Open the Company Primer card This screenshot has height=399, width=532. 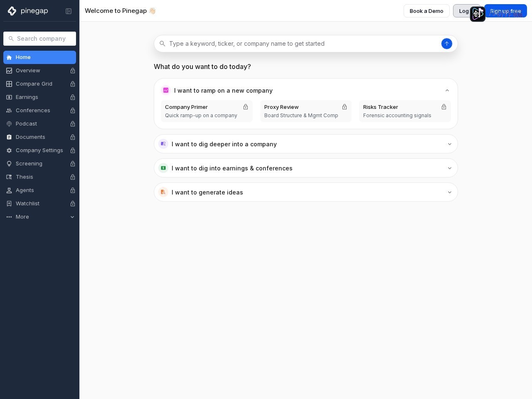coord(207,111)
